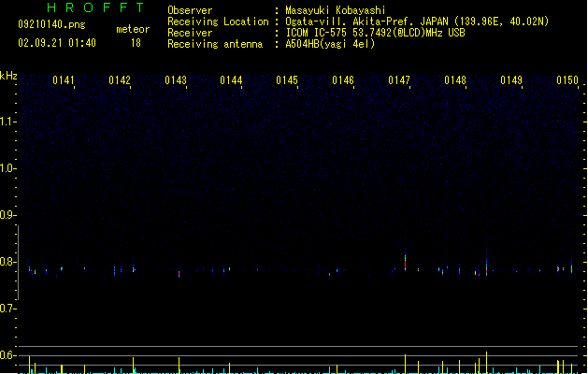Click the meteor count value 18
The height and width of the screenshot is (374, 588).
click(x=136, y=43)
